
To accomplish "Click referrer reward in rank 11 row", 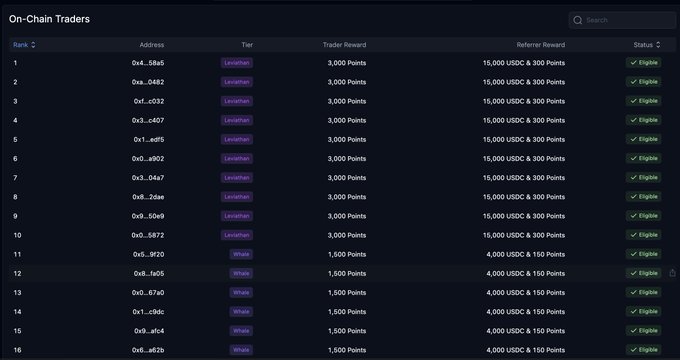I will (526, 254).
